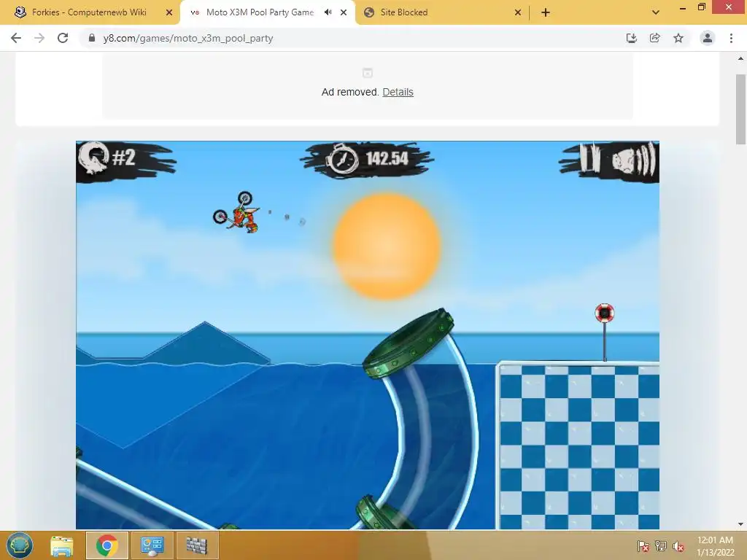Bookmark this page with star icon
The image size is (747, 560).
click(678, 38)
